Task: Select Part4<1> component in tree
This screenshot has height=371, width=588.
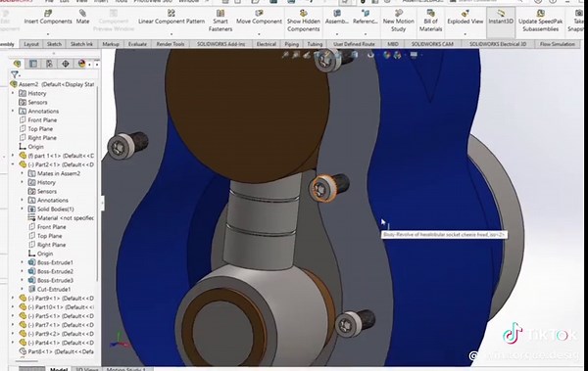Action: pyautogui.click(x=56, y=343)
